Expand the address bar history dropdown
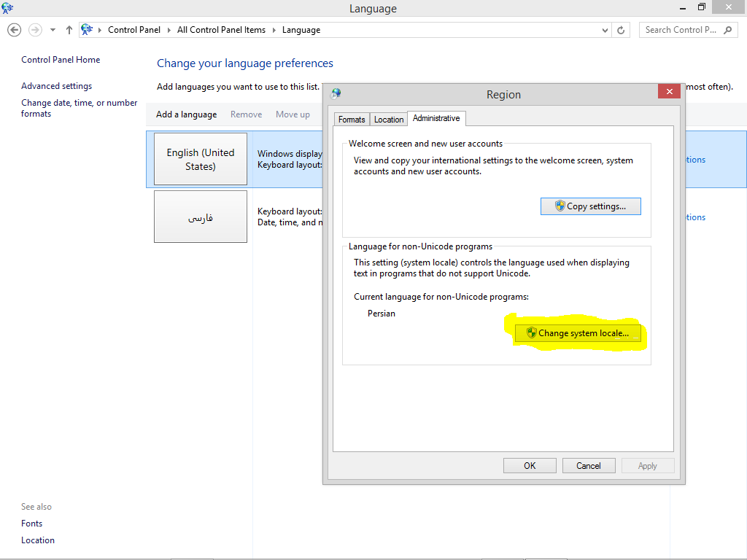This screenshot has height=560, width=747. coord(605,30)
